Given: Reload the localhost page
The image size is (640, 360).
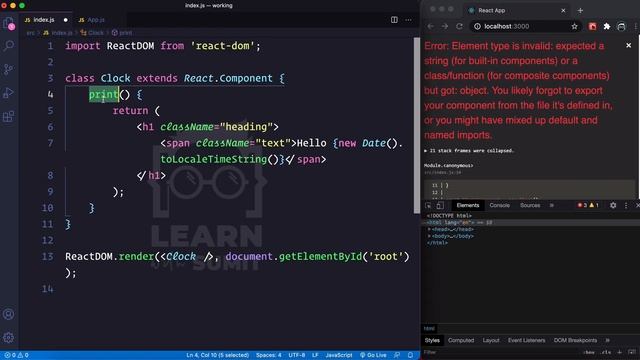Looking at the screenshot, I should pos(459,26).
